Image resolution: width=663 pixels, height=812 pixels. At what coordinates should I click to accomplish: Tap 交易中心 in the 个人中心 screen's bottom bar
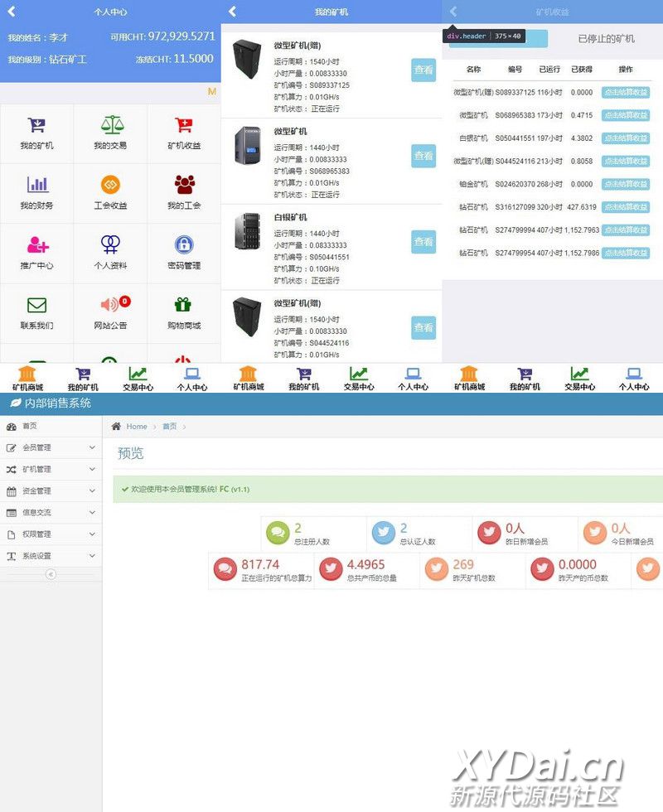pyautogui.click(x=138, y=378)
